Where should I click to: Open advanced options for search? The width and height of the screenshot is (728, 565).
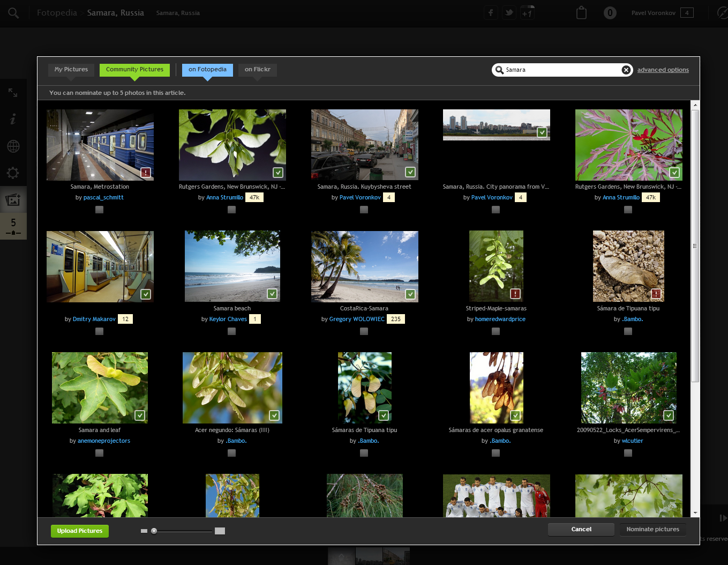pos(663,70)
